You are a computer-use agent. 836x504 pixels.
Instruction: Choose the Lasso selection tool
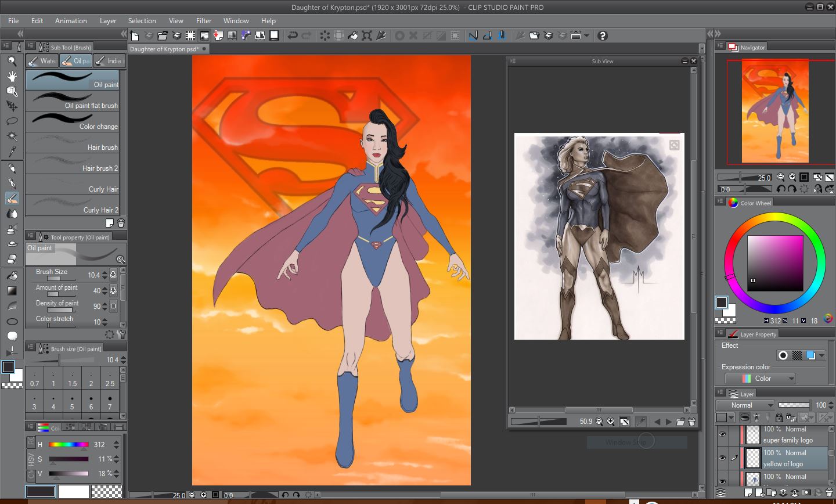12,120
